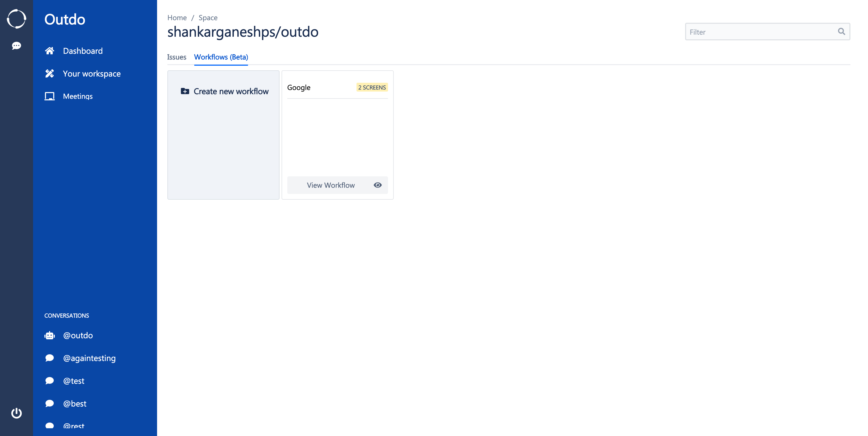Click the eye icon on Google workflow

(x=377, y=185)
